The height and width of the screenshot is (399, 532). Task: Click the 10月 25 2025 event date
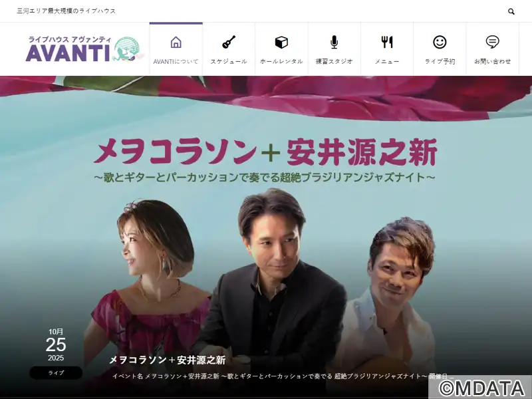(x=56, y=344)
